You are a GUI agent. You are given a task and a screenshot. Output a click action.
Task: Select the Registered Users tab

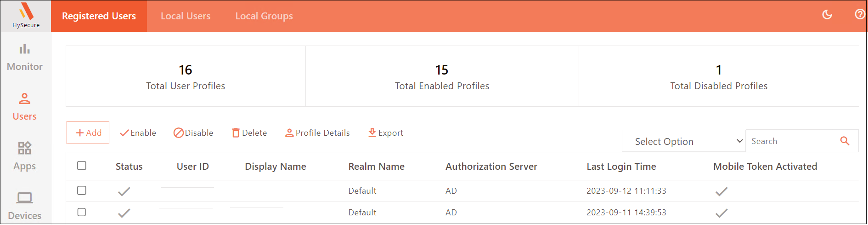point(99,16)
